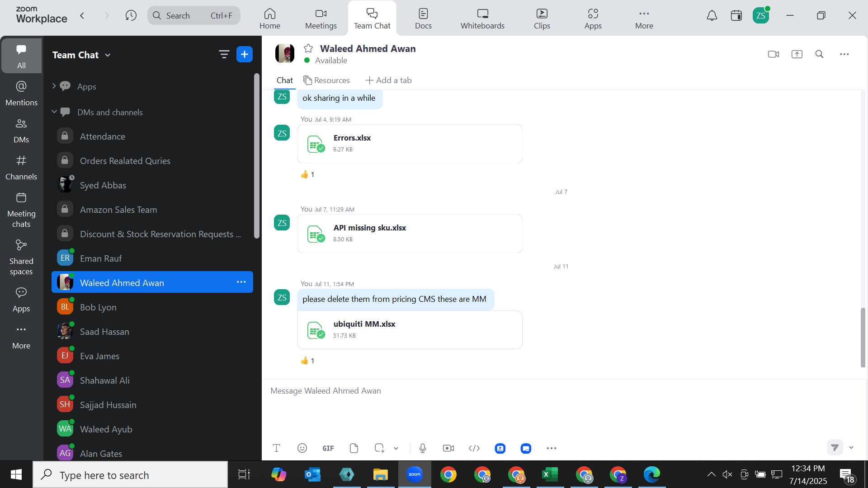Screen dimensions: 868x488
Task: Open the ubiquiti MM.xlsx file
Action: pos(410,330)
